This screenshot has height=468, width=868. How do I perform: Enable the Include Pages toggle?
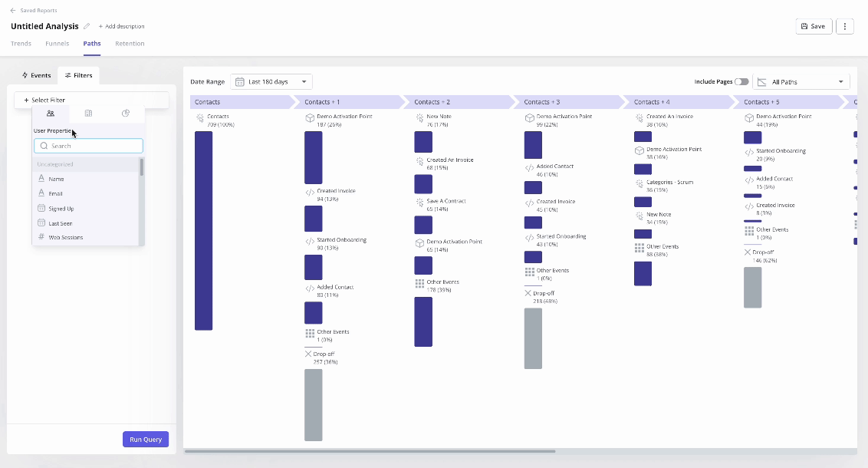pyautogui.click(x=741, y=81)
